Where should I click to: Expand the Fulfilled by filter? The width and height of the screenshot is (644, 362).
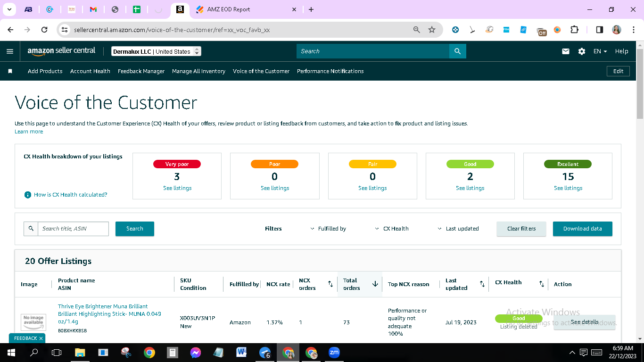pyautogui.click(x=328, y=229)
